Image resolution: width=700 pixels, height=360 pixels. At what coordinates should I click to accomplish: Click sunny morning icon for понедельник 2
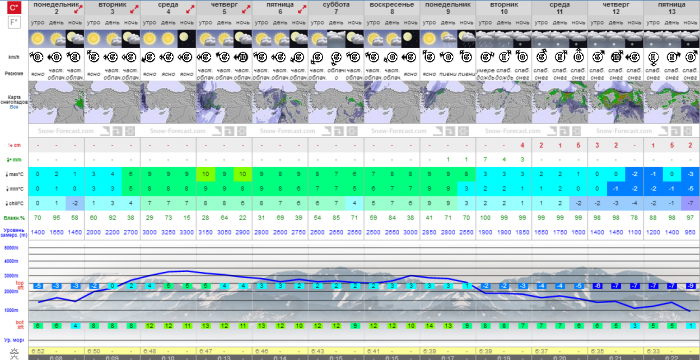(38, 39)
